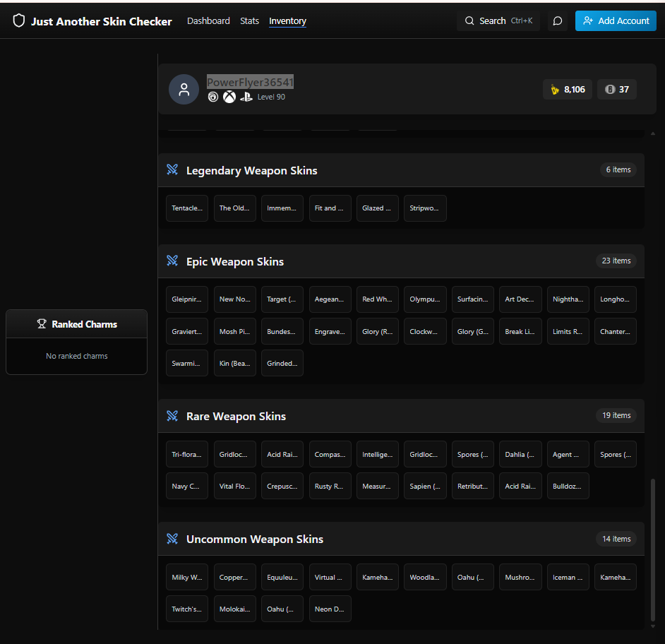This screenshot has height=644, width=665.
Task: Click the user avatar icon
Action: (184, 90)
